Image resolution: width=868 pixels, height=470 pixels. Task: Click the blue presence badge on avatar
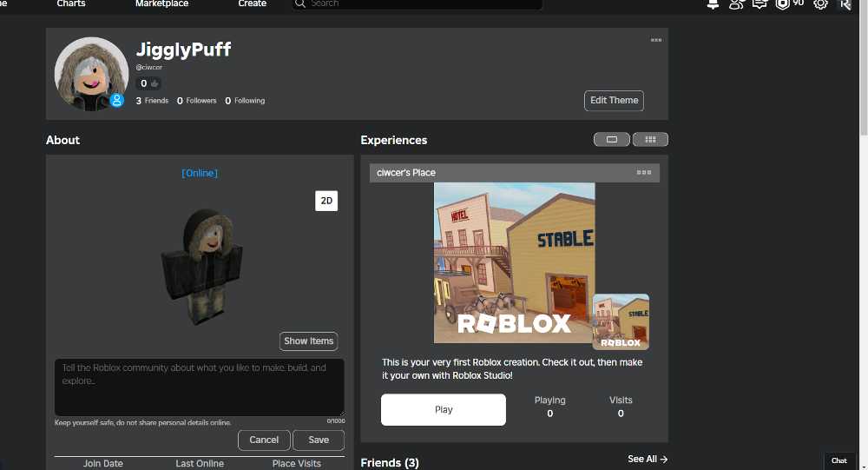(117, 100)
